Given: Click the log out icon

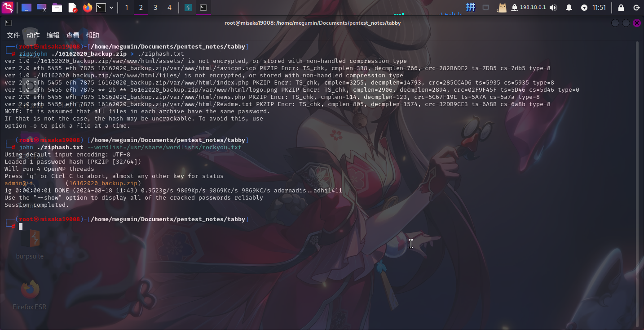Looking at the screenshot, I should click(x=636, y=8).
